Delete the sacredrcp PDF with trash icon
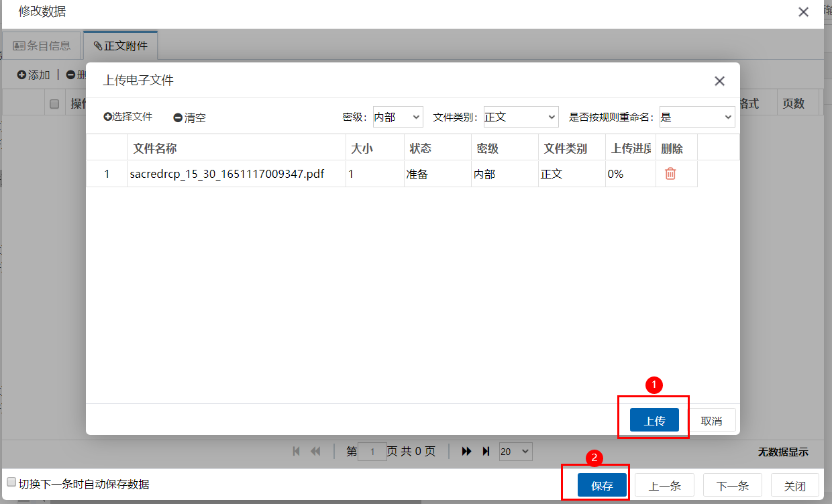 (x=670, y=174)
